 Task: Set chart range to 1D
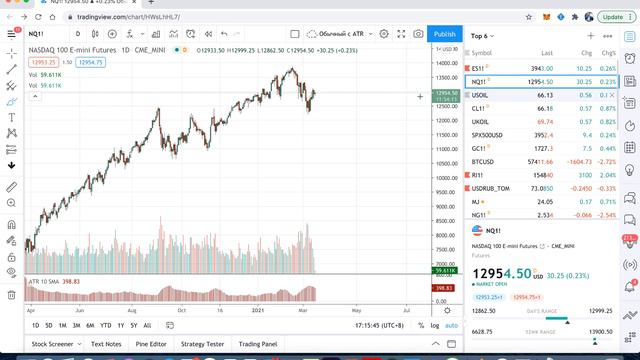36,325
